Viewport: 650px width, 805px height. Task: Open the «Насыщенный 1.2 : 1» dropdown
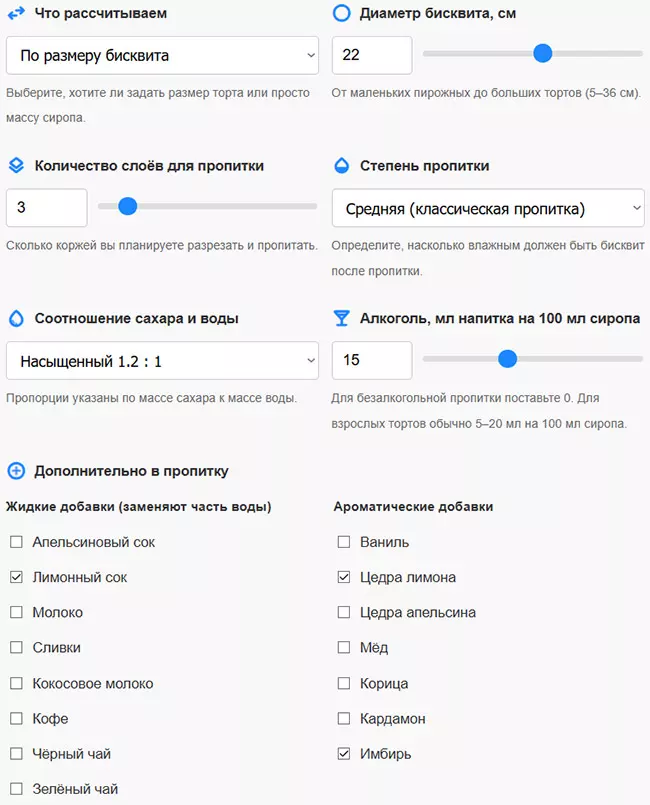162,360
